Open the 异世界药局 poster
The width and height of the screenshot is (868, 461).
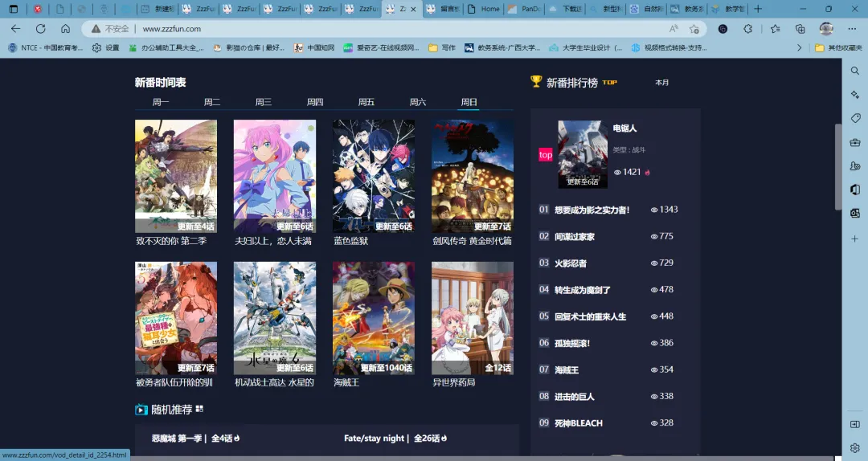pos(473,318)
